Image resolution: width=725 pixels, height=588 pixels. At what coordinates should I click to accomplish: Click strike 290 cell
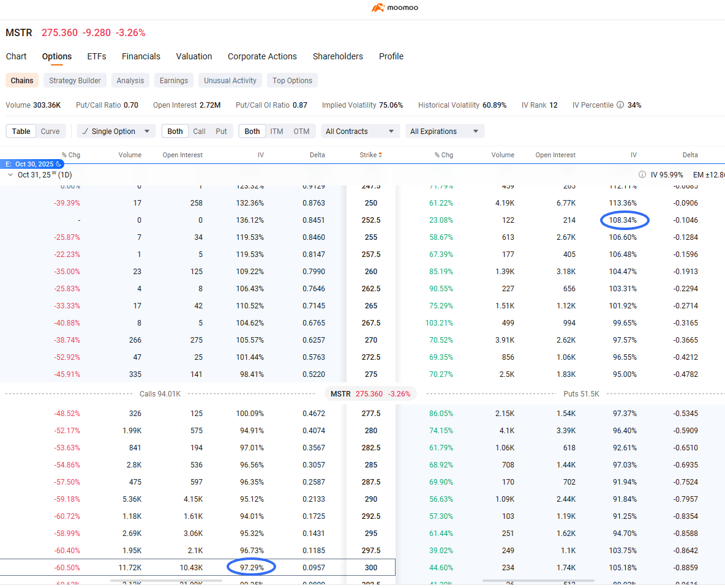click(x=371, y=499)
